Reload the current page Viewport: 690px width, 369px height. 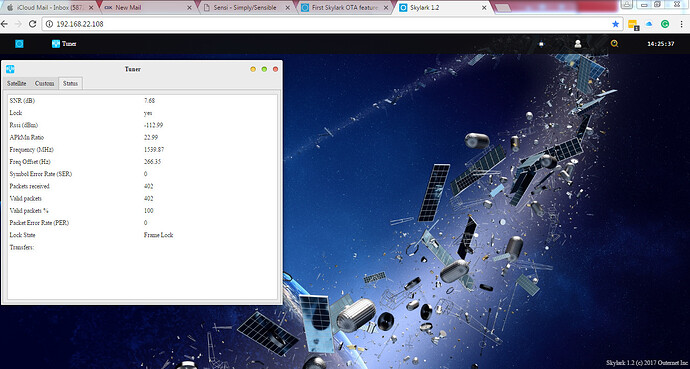pyautogui.click(x=32, y=24)
